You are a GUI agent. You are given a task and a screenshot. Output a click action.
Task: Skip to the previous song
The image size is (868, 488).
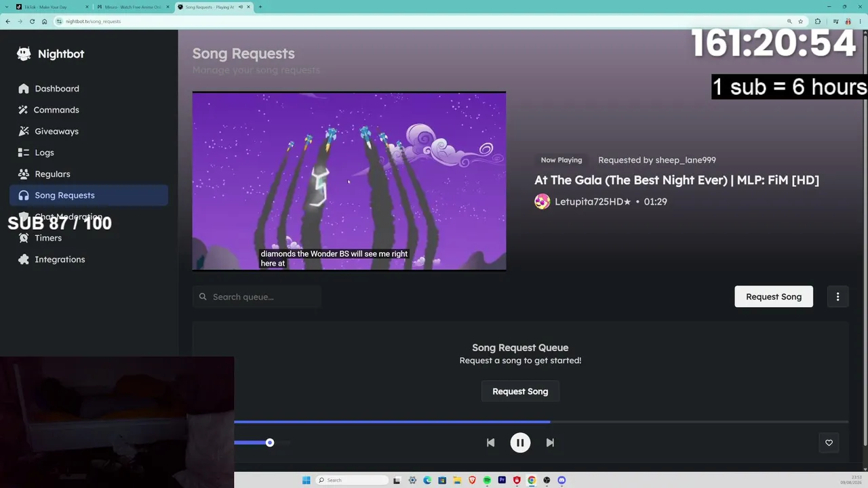[x=490, y=443]
